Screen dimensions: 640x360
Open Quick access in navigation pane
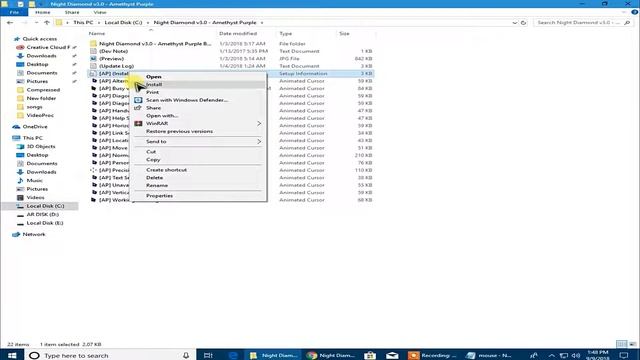click(x=40, y=39)
